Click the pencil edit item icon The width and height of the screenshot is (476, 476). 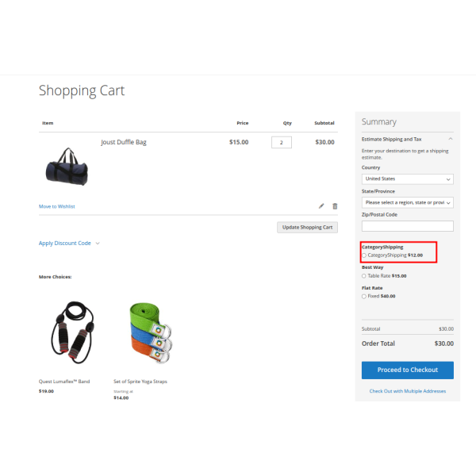[x=321, y=206]
